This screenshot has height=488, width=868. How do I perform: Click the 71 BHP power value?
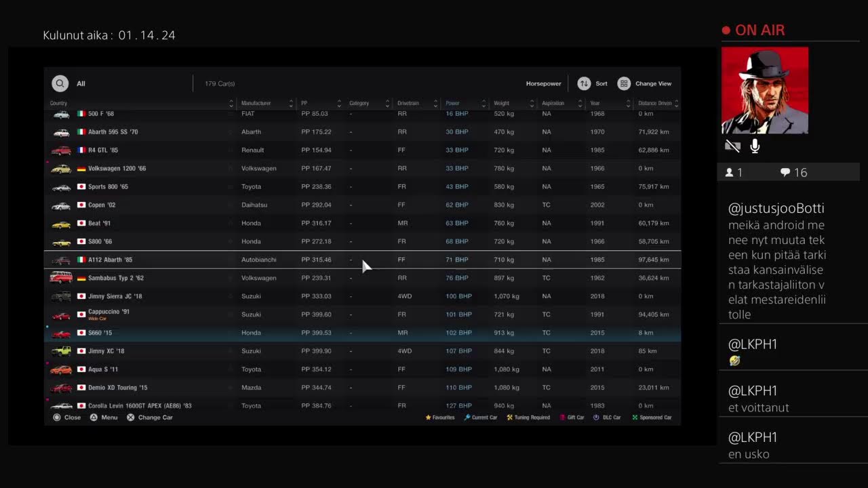[457, 260]
